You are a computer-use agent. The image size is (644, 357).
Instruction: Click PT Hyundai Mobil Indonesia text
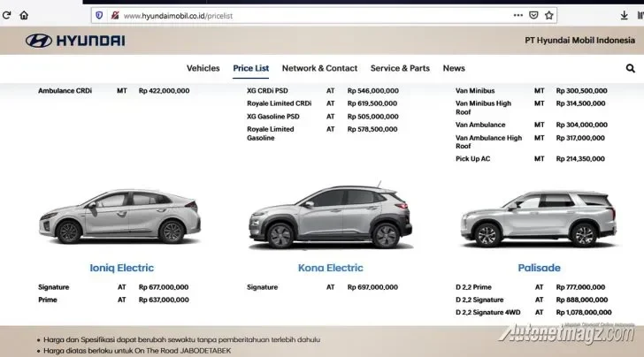coord(580,41)
